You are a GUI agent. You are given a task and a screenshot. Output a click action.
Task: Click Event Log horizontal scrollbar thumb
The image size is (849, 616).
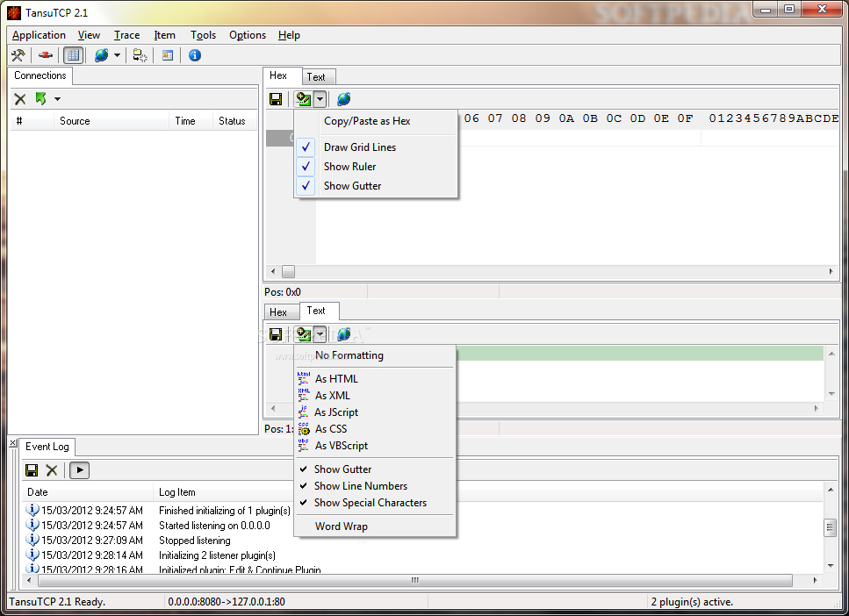pos(415,580)
